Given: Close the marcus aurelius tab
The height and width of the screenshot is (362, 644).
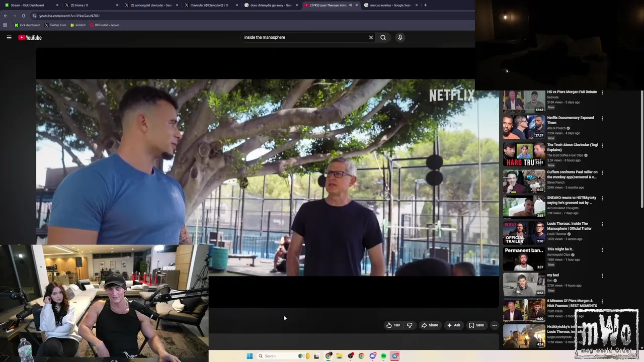Looking at the screenshot, I should coord(417,5).
